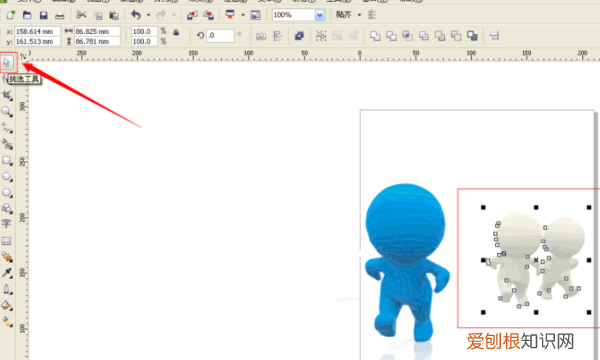
Task: Click the Print icon
Action: tap(59, 15)
